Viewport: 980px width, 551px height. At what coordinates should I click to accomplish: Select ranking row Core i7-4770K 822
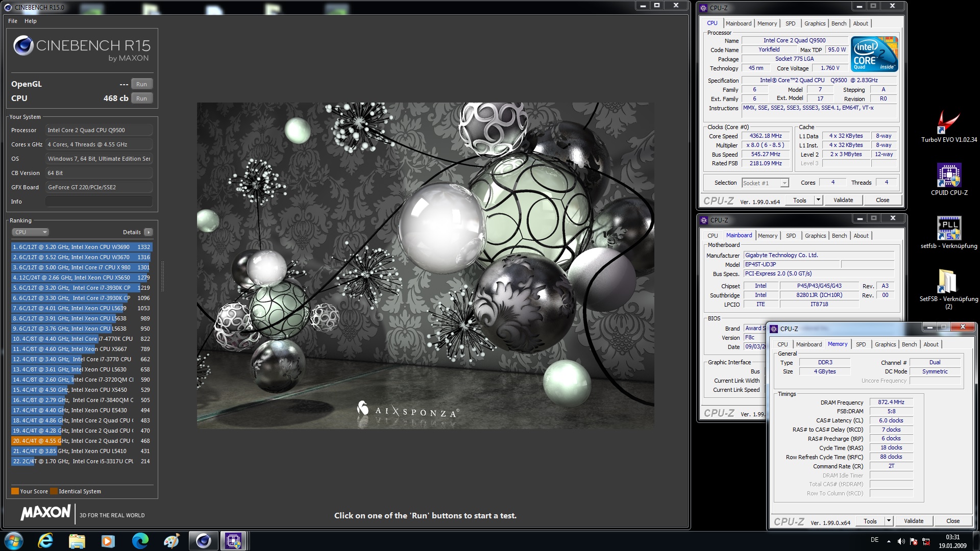[82, 339]
